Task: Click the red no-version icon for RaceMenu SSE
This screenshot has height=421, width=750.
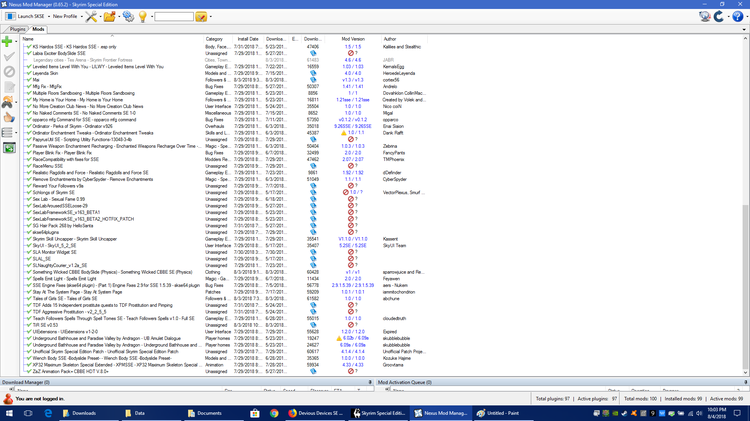Action: [x=351, y=166]
